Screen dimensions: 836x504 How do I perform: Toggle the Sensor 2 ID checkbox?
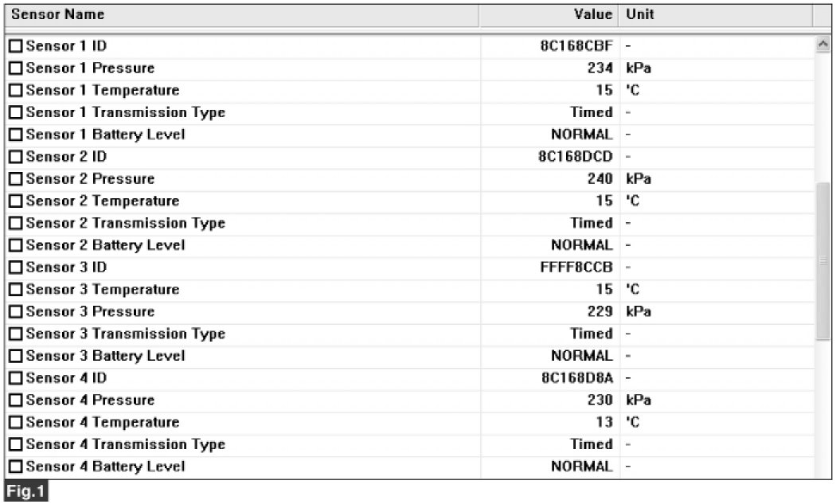coord(16,157)
